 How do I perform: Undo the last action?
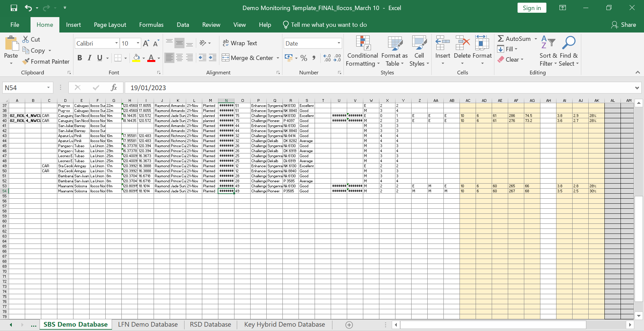[29, 8]
